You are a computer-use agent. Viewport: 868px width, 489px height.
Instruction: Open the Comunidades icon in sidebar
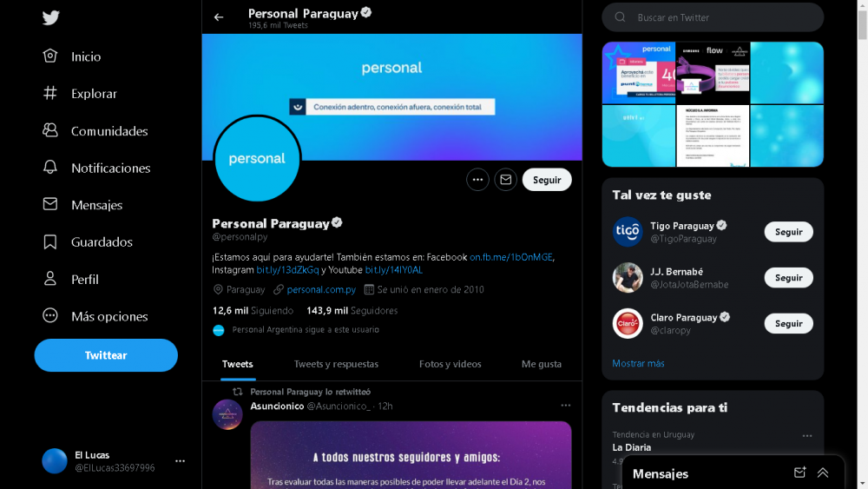pos(50,130)
